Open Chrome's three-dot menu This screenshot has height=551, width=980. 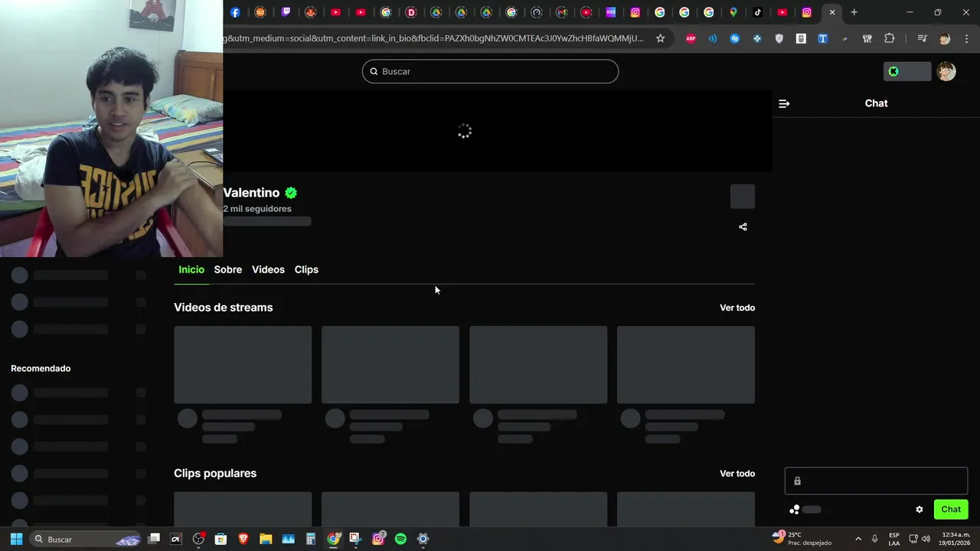967,38
